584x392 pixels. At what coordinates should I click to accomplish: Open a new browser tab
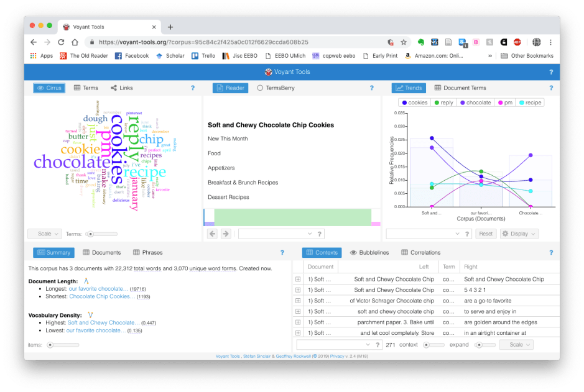click(x=170, y=27)
